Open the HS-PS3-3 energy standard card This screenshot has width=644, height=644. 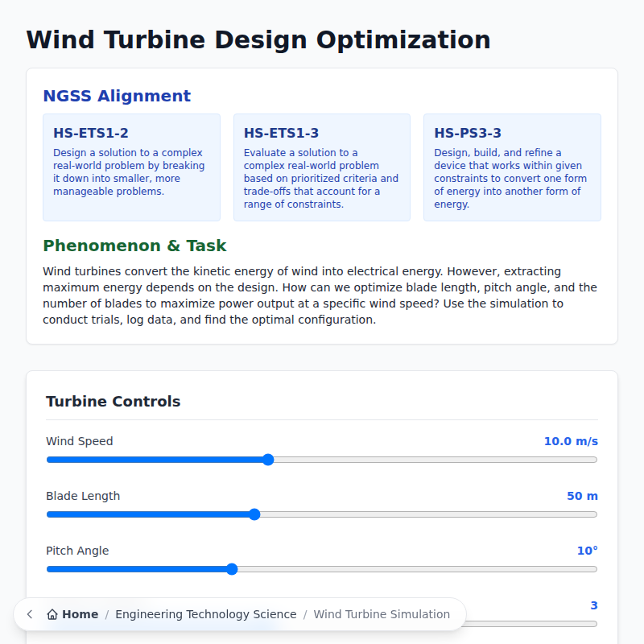coord(512,167)
